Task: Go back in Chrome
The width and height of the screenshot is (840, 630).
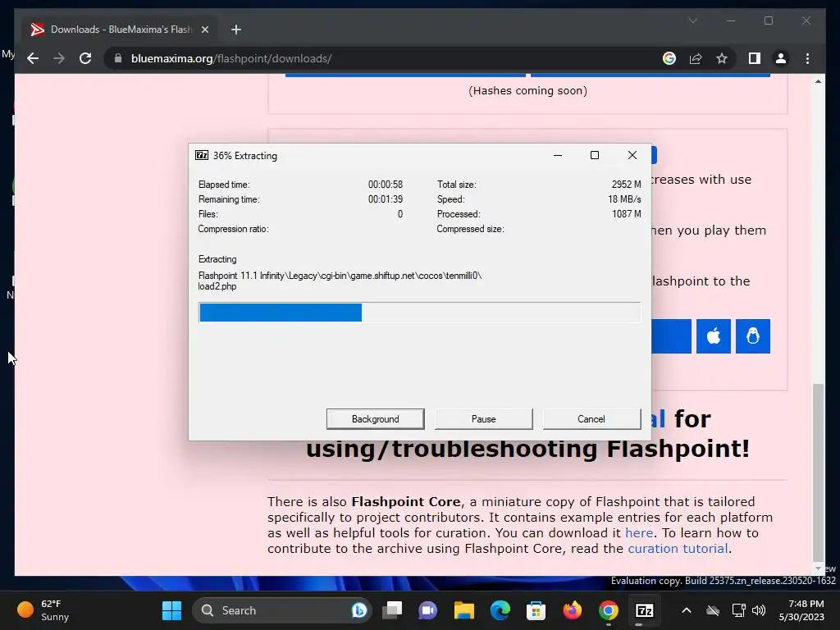Action: pos(33,58)
